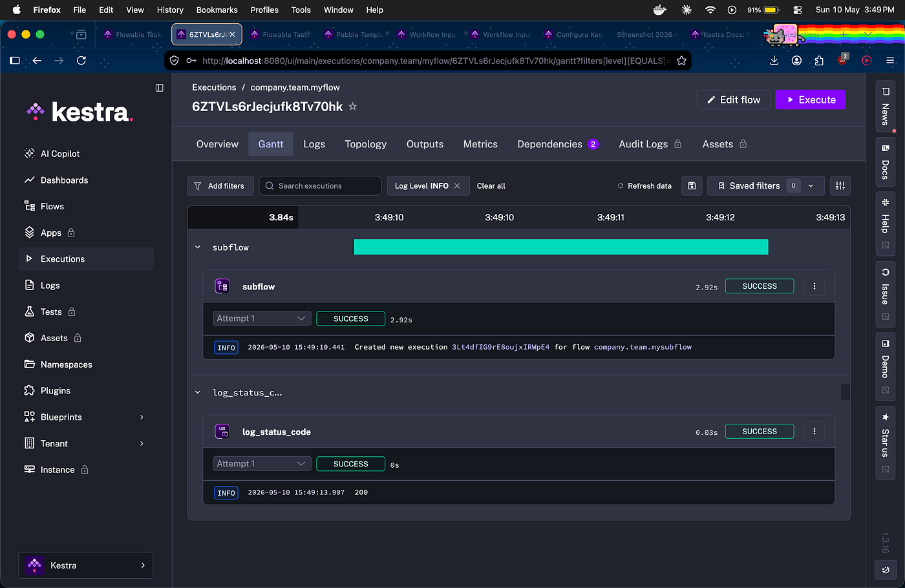The image size is (905, 588).
Task: Open the Outputs tab
Action: tap(425, 144)
